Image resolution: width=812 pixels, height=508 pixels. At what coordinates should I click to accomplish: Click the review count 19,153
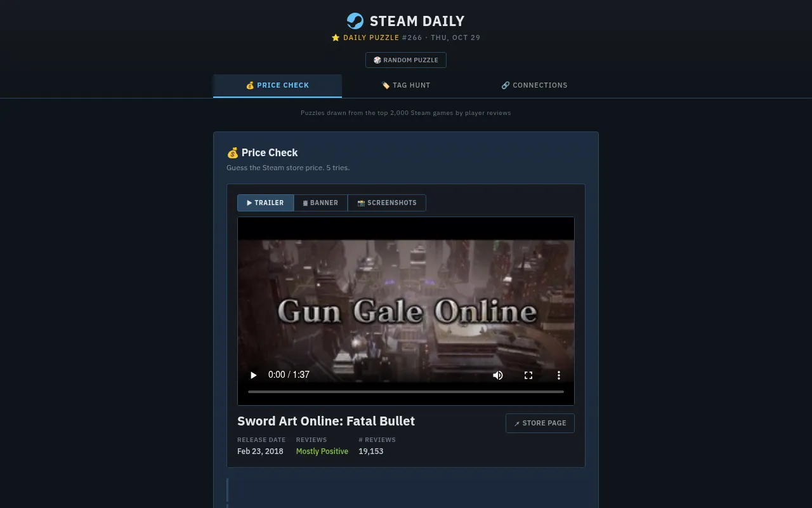[x=371, y=451]
